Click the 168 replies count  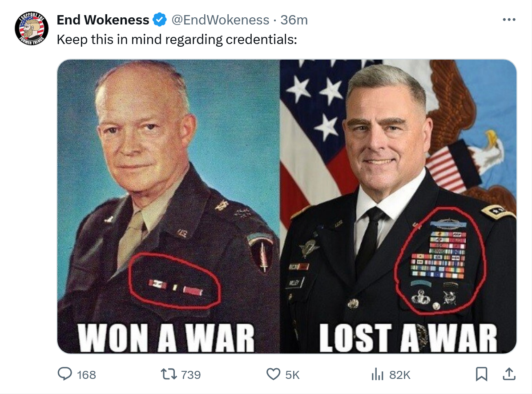86,375
